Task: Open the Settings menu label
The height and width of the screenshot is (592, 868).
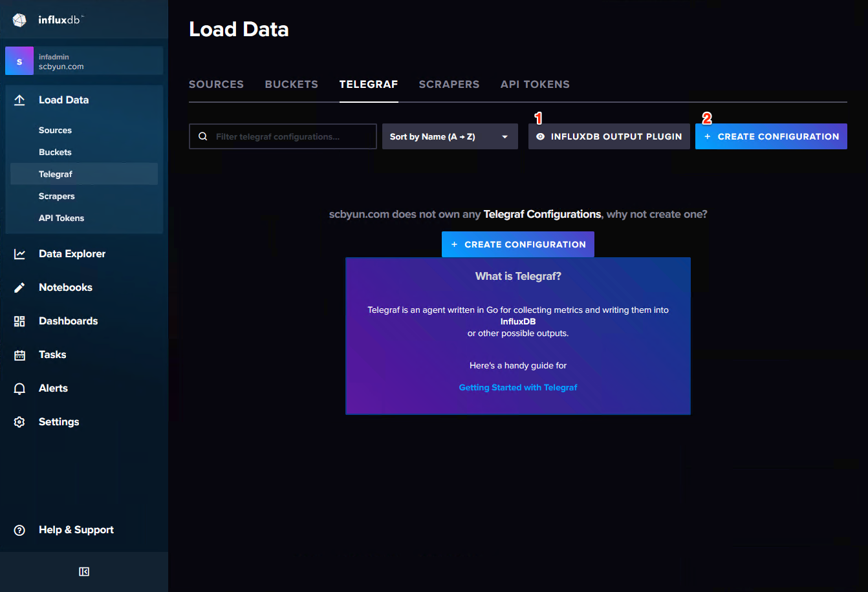Action: [59, 422]
